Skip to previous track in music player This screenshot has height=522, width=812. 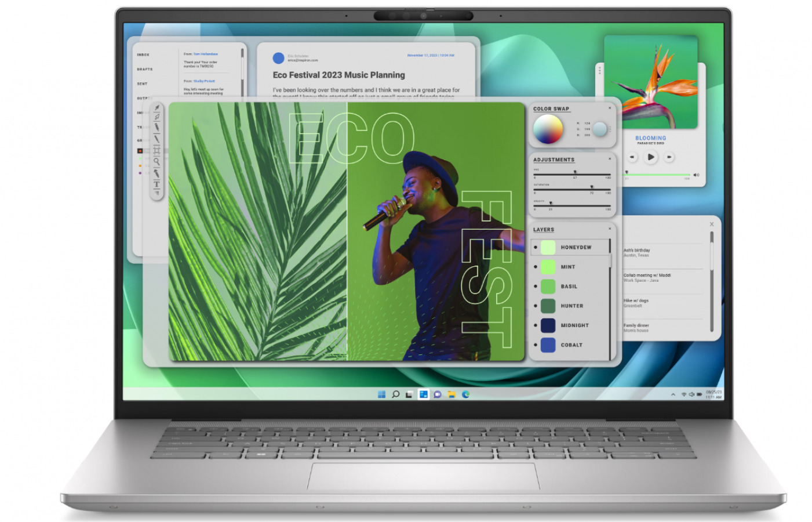click(x=632, y=157)
